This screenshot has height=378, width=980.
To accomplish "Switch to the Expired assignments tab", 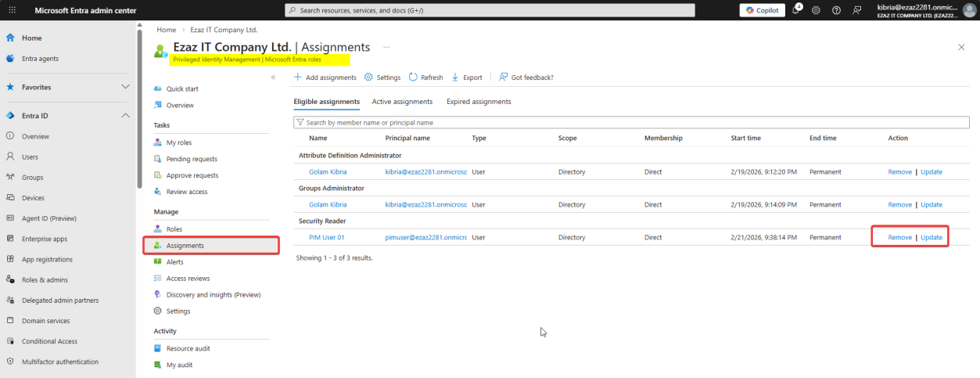I will click(479, 102).
